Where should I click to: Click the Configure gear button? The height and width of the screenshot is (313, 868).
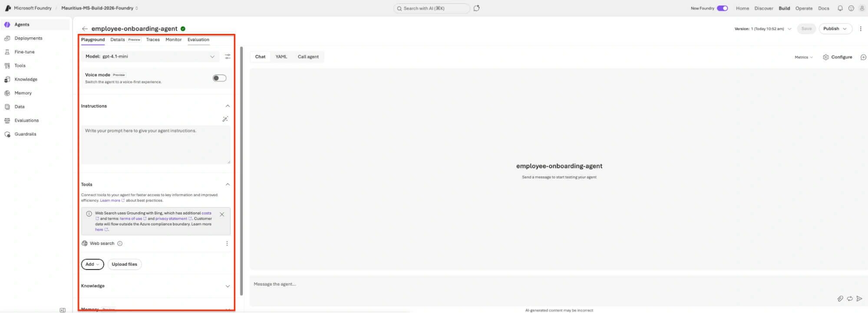tap(837, 57)
